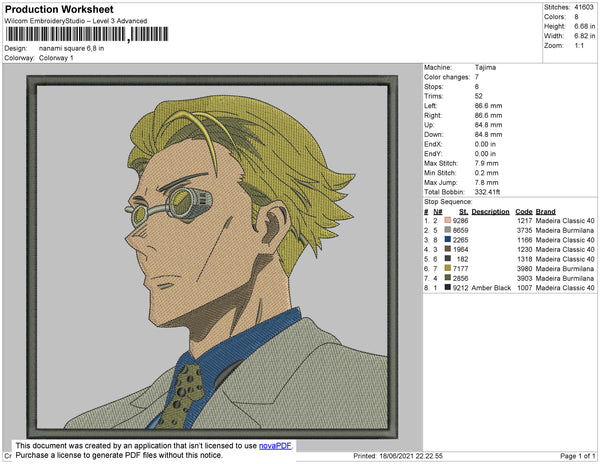
Task: Click the 'Page 1 of 1' footer
Action: click(578, 456)
